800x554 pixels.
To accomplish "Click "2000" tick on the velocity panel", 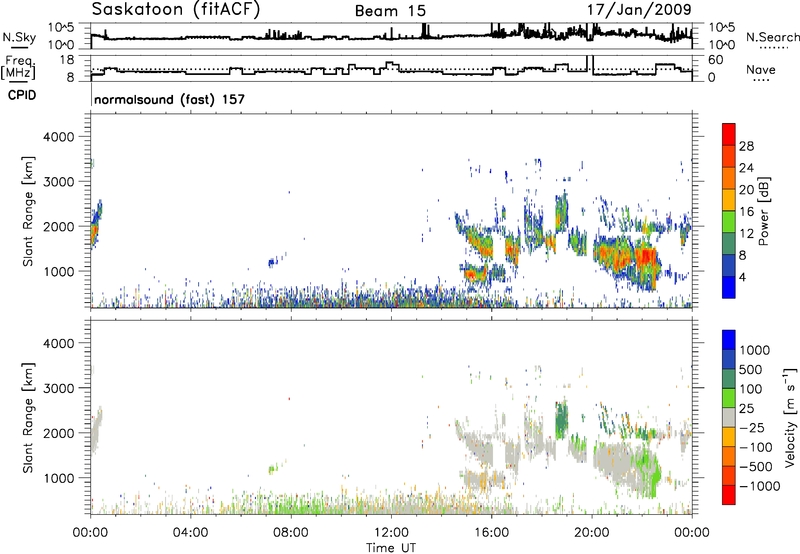I will pos(58,433).
